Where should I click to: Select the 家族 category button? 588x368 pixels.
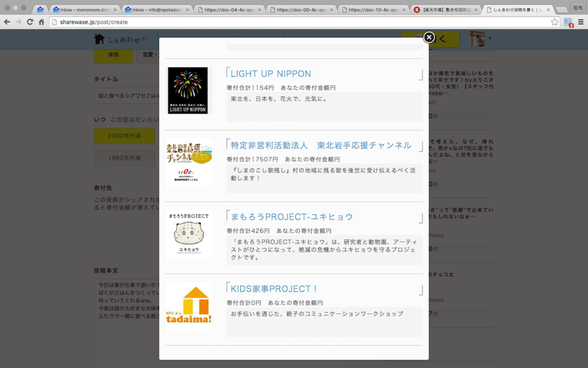point(113,55)
